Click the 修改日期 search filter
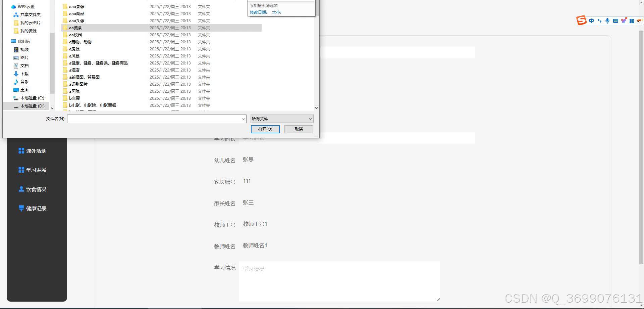The height and width of the screenshot is (309, 644). [258, 12]
